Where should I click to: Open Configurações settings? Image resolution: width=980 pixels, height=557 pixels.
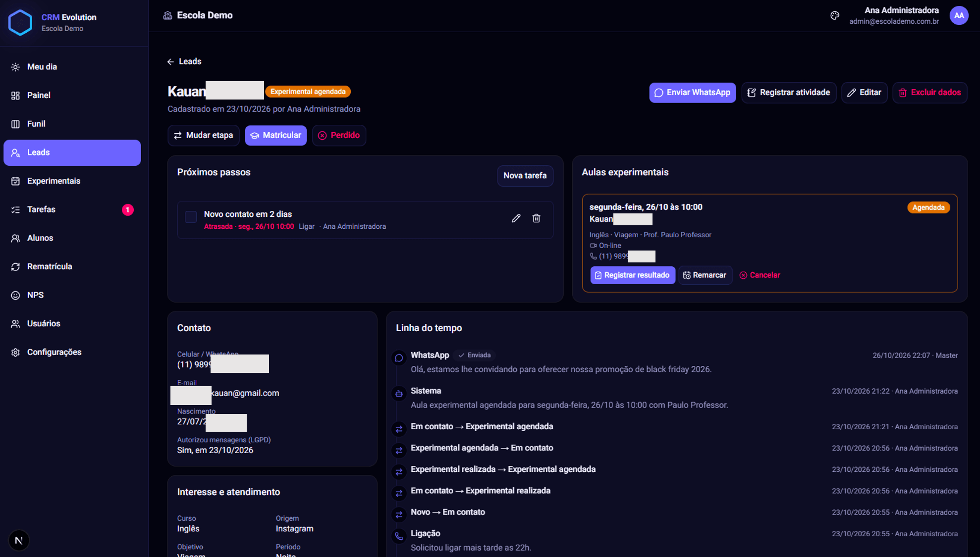(x=72, y=353)
